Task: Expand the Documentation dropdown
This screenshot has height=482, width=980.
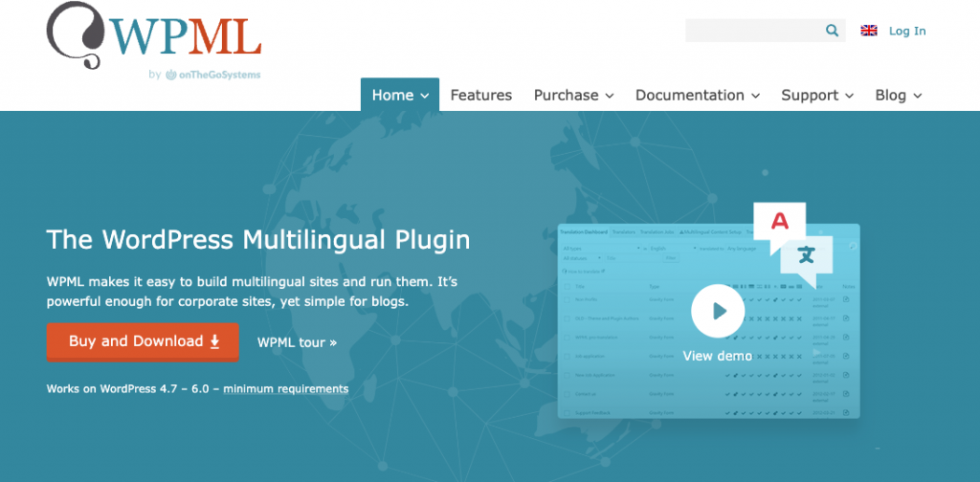Action: 698,95
